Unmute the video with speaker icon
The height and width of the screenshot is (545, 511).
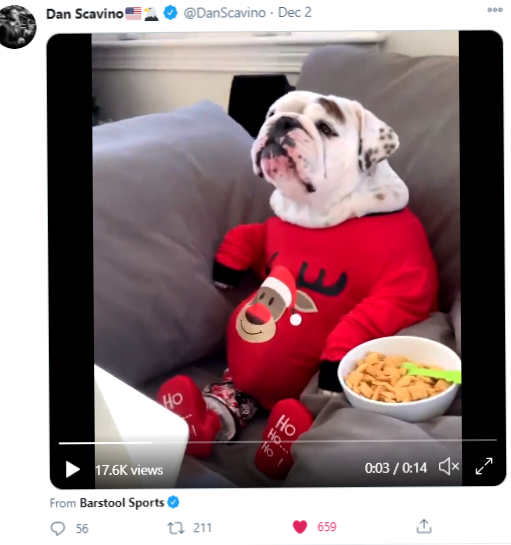pos(449,466)
